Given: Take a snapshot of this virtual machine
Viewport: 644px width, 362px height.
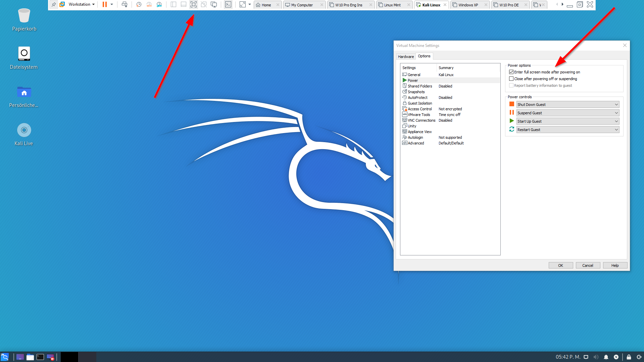Looking at the screenshot, I should [x=139, y=5].
